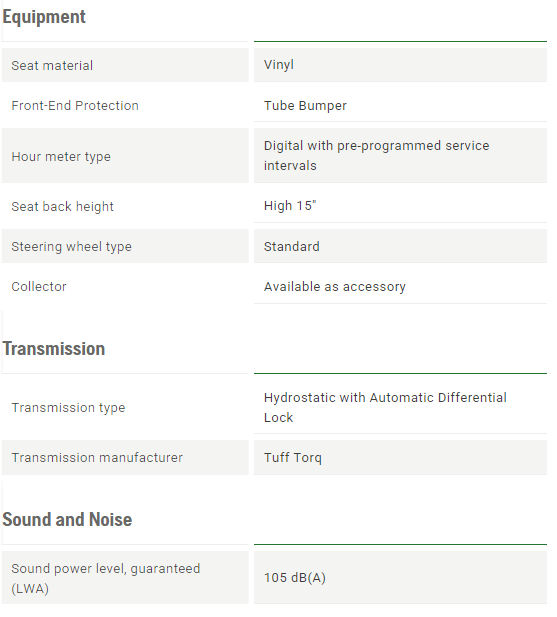557x617 pixels.
Task: Click the Transmission section heading
Action: [x=54, y=349]
